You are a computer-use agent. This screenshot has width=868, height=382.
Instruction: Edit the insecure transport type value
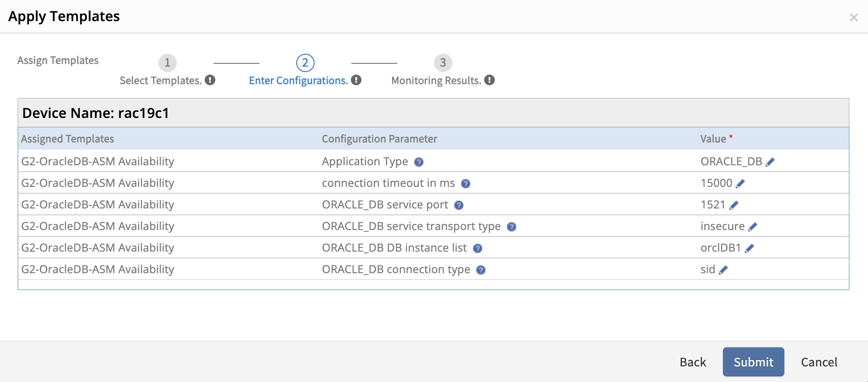click(x=753, y=226)
